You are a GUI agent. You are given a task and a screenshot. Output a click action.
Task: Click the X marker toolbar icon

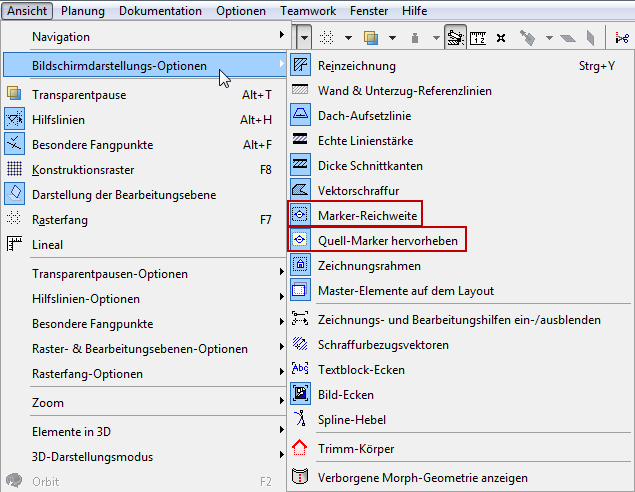pos(501,38)
